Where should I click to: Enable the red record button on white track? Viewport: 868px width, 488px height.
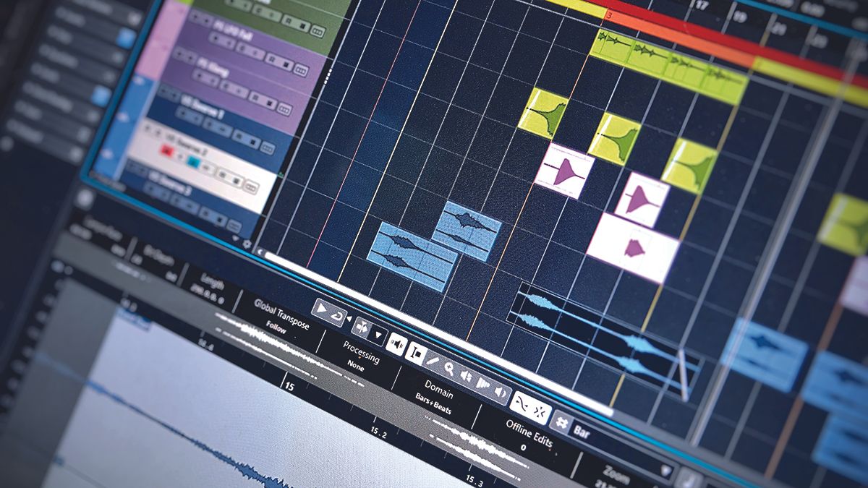click(165, 150)
